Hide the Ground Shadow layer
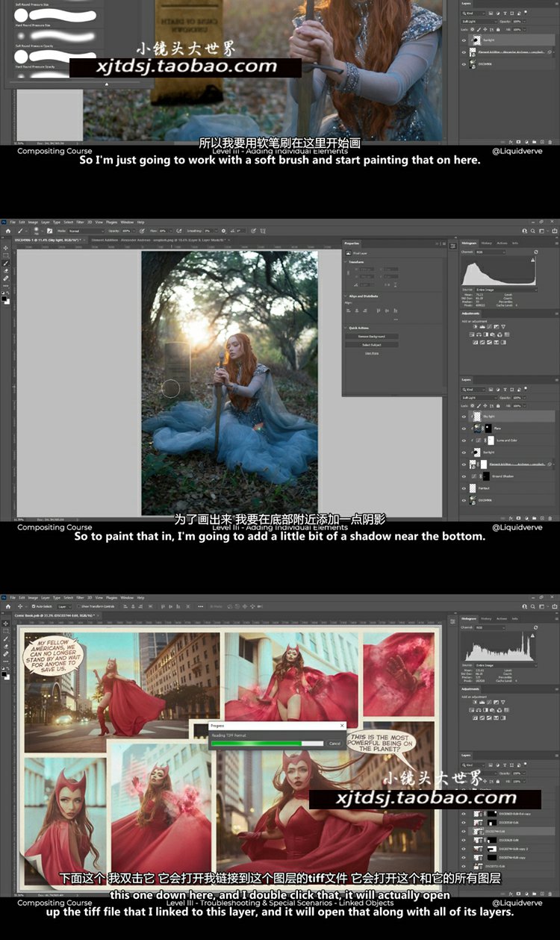 (x=464, y=476)
